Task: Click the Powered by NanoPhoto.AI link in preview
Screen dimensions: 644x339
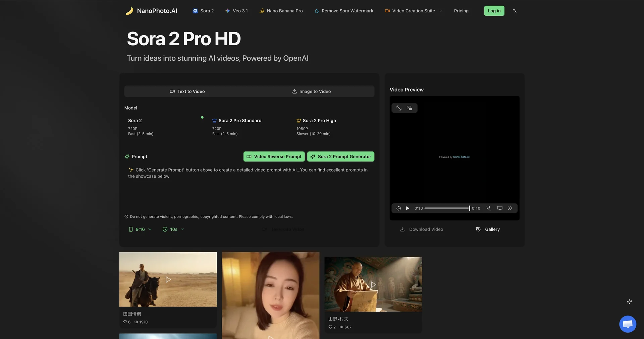Action: tap(454, 157)
